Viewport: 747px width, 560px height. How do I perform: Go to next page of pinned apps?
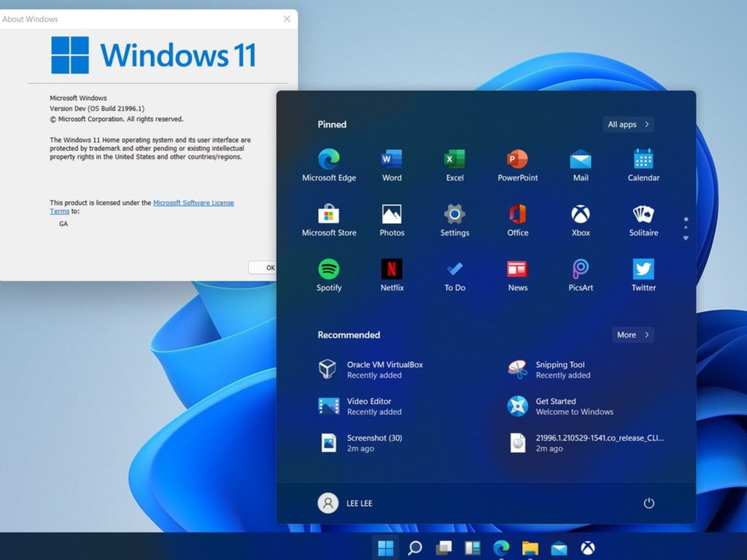click(x=686, y=238)
